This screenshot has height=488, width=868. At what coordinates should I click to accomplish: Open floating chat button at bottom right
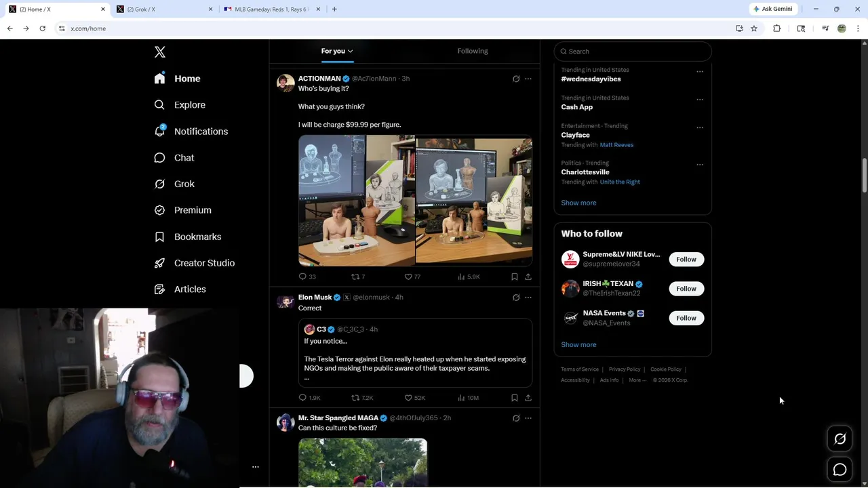pos(840,470)
